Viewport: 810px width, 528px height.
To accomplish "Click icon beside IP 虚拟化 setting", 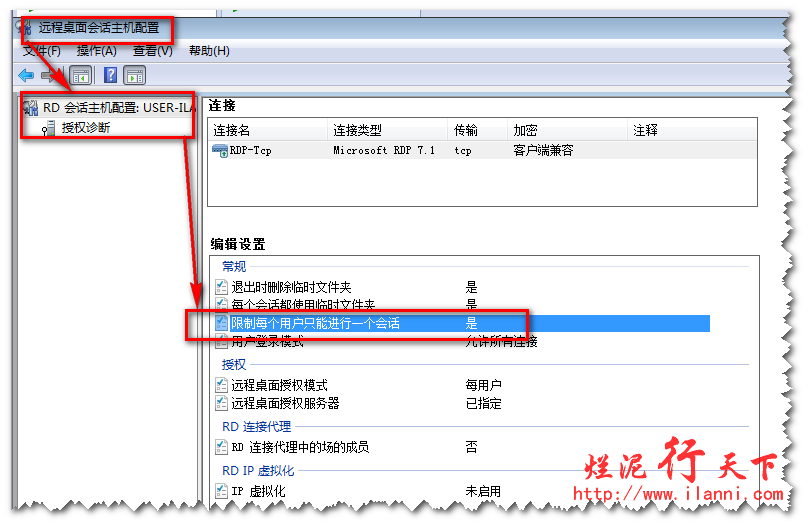I will click(x=221, y=491).
